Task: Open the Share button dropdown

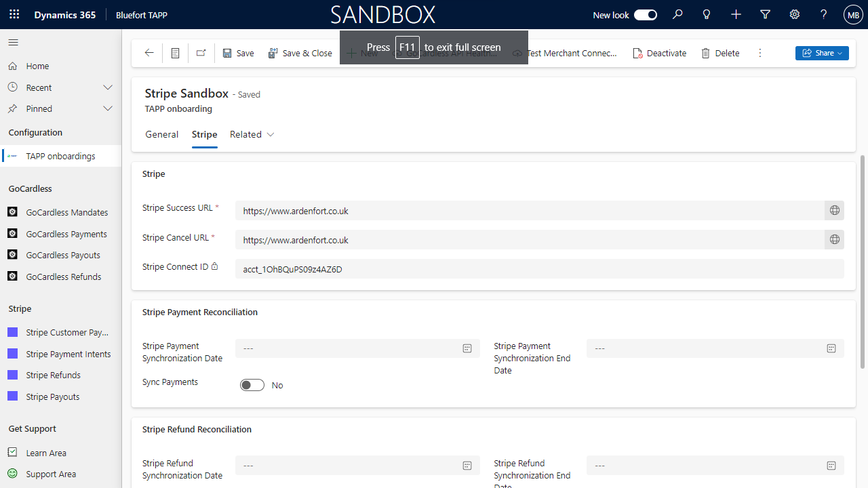Action: (822, 53)
